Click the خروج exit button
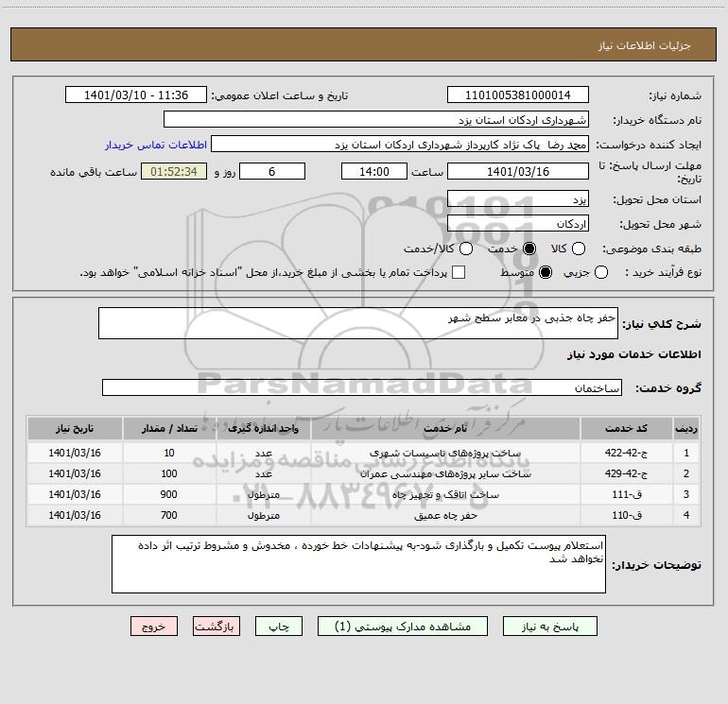728x704 pixels. pos(154,627)
